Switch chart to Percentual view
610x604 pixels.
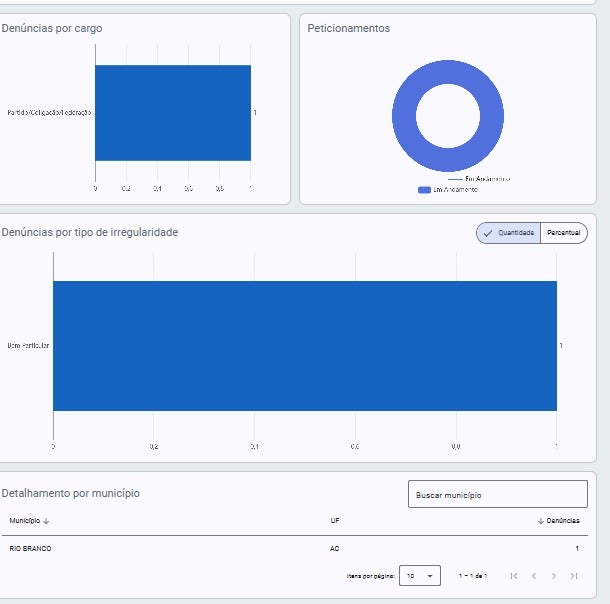click(564, 233)
